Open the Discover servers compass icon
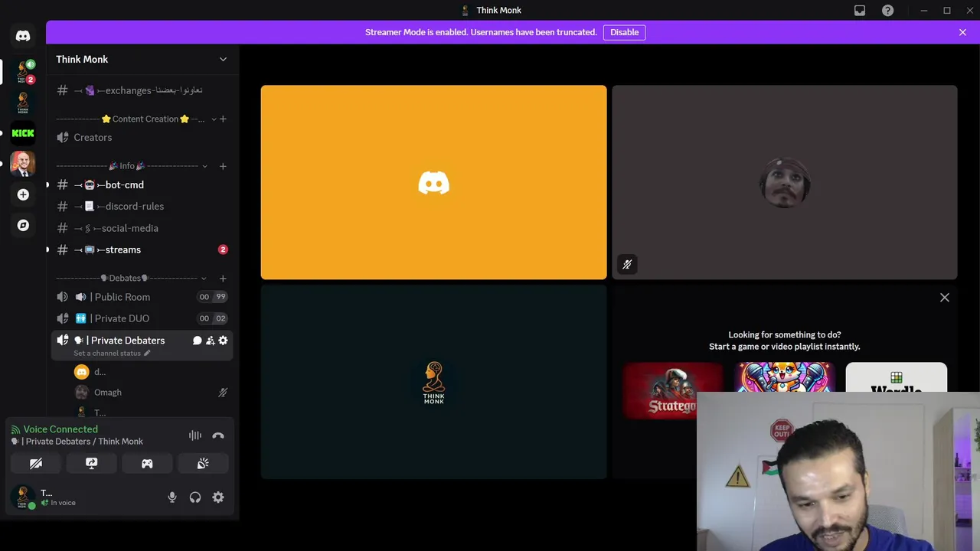The height and width of the screenshot is (551, 980). pyautogui.click(x=23, y=225)
